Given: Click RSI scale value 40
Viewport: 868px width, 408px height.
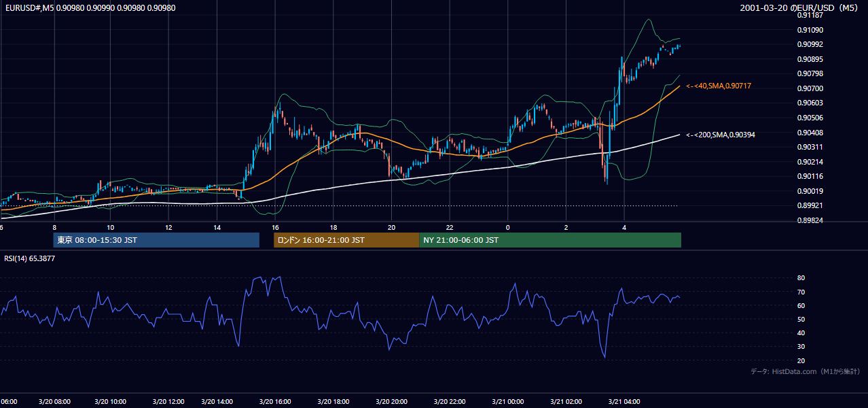Looking at the screenshot, I should (801, 333).
